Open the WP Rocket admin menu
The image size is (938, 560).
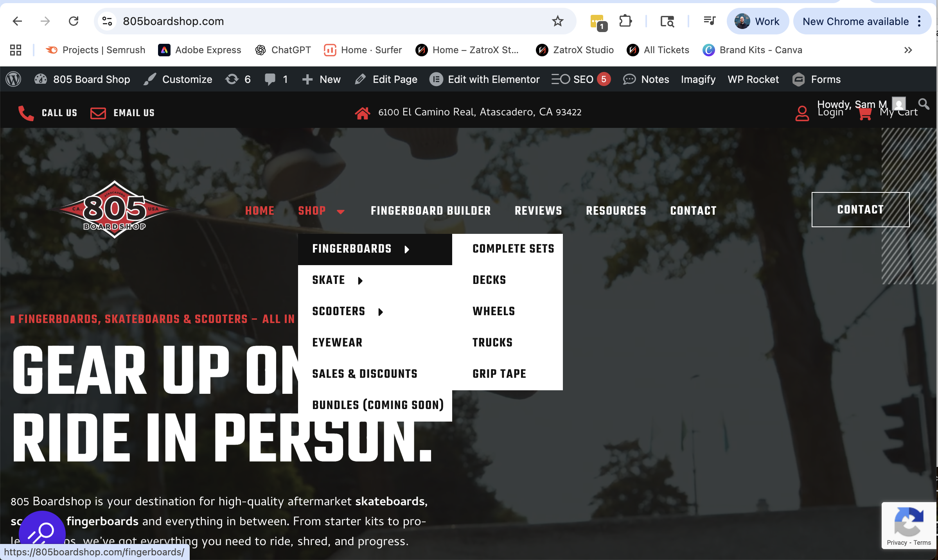pyautogui.click(x=753, y=79)
